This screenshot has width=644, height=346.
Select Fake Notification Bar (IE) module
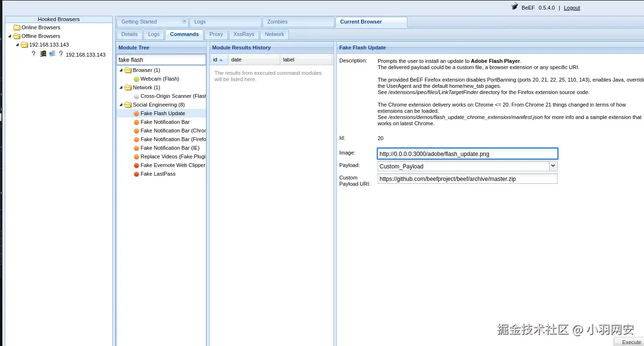pyautogui.click(x=170, y=148)
